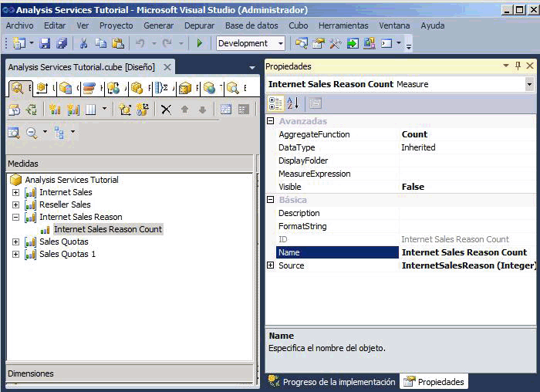Image resolution: width=540 pixels, height=392 pixels.
Task: Collapse the Básica property category
Action: 271,199
